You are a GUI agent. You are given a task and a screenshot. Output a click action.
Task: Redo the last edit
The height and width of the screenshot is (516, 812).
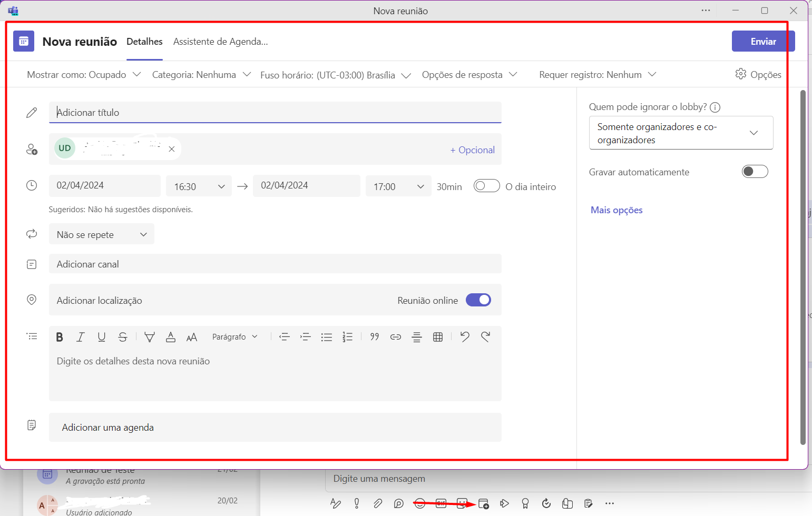[486, 336]
